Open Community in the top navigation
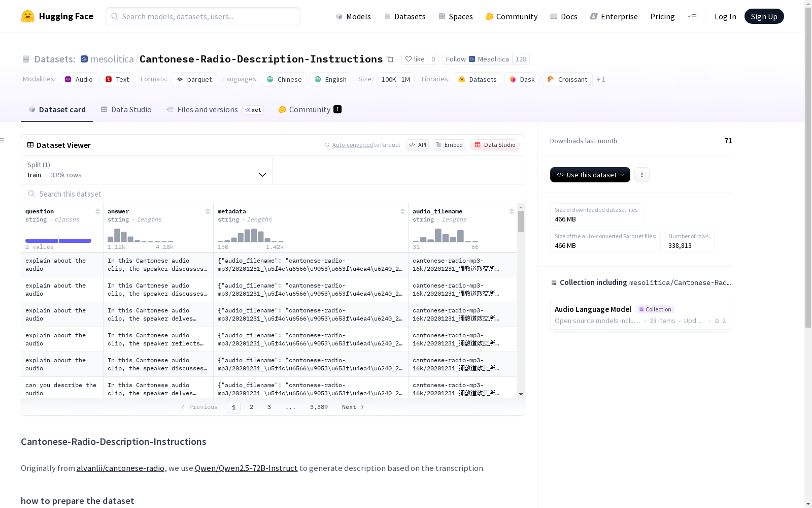 click(512, 16)
